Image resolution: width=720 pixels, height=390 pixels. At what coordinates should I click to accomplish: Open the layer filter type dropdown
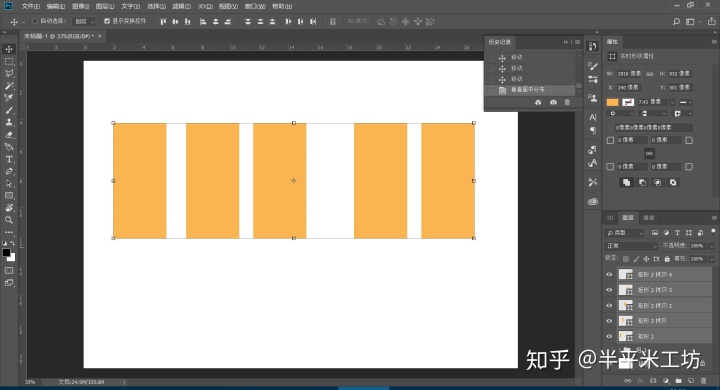coord(624,233)
